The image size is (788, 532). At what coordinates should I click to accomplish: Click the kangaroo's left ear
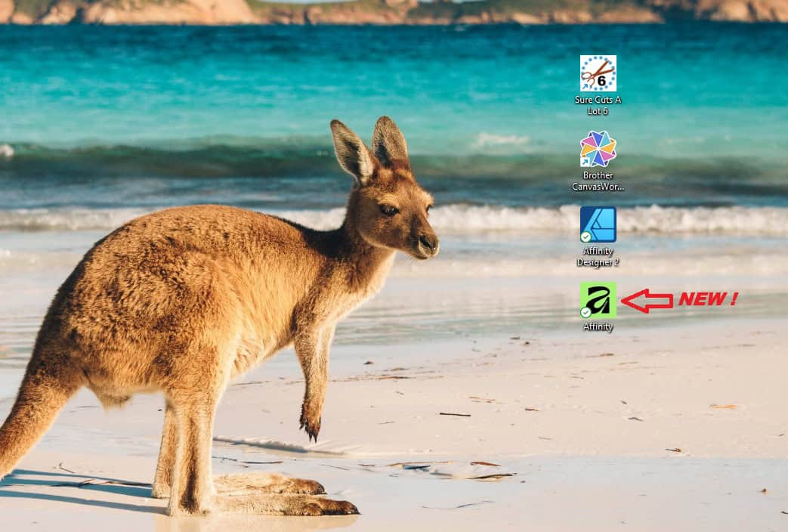pos(352,150)
